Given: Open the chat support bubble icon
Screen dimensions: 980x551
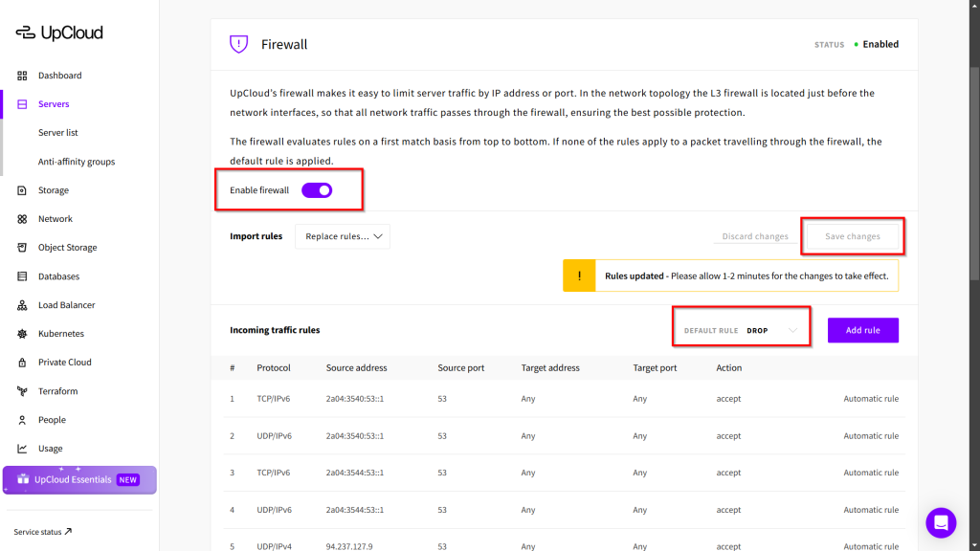Looking at the screenshot, I should [941, 522].
